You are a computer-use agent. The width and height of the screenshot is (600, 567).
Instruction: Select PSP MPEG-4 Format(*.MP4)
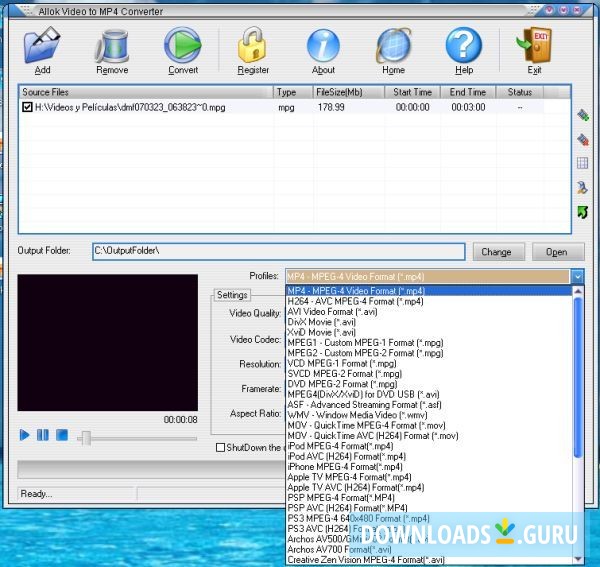430,498
